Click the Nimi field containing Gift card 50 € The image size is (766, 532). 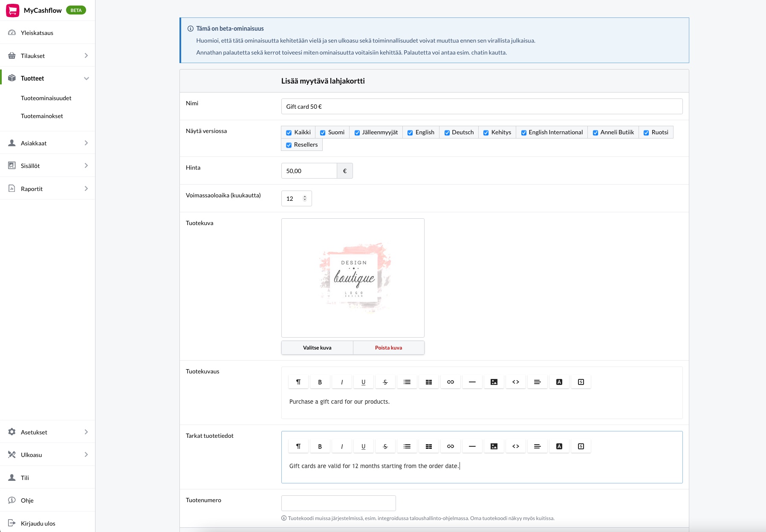pyautogui.click(x=482, y=107)
